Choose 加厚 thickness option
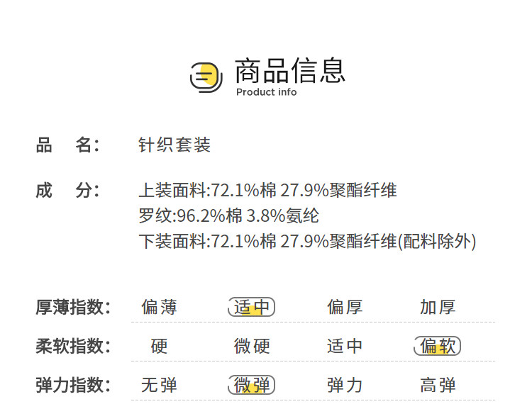The height and width of the screenshot is (404, 532). pyautogui.click(x=438, y=307)
